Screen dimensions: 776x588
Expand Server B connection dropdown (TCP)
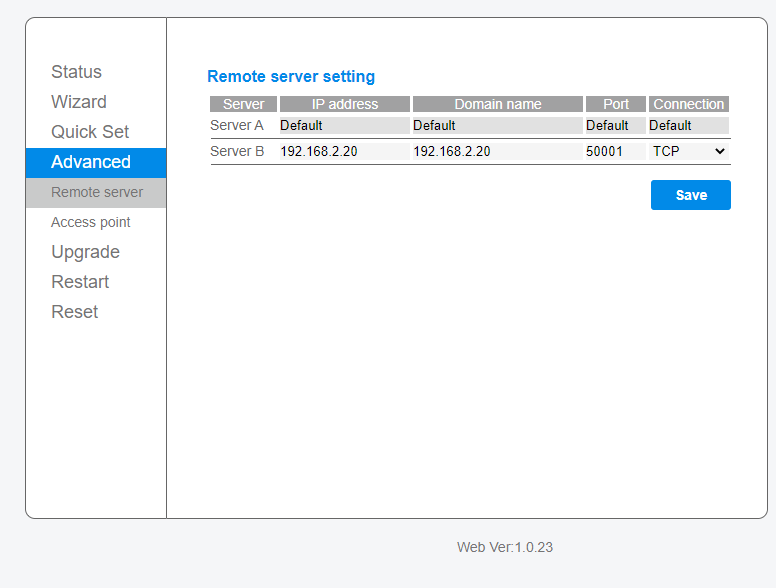coord(688,151)
